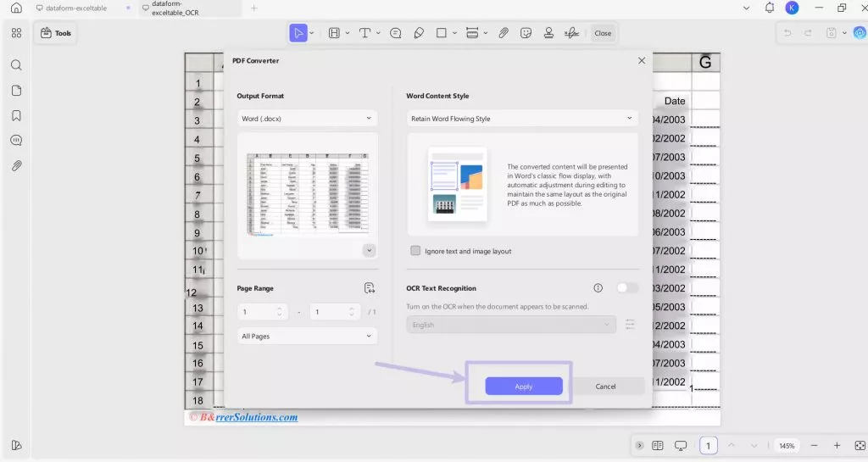The width and height of the screenshot is (868, 462).
Task: Click the notifications bell icon
Action: (770, 8)
